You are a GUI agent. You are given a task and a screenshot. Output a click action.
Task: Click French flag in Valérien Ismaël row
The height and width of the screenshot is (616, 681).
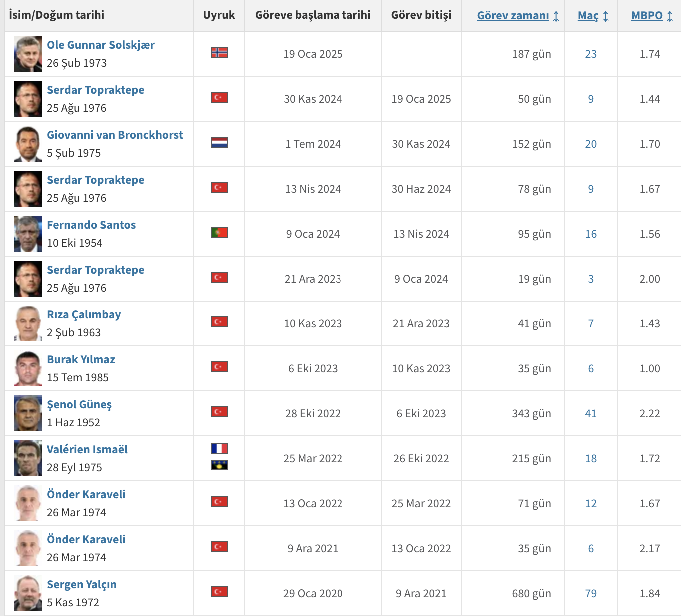point(219,449)
